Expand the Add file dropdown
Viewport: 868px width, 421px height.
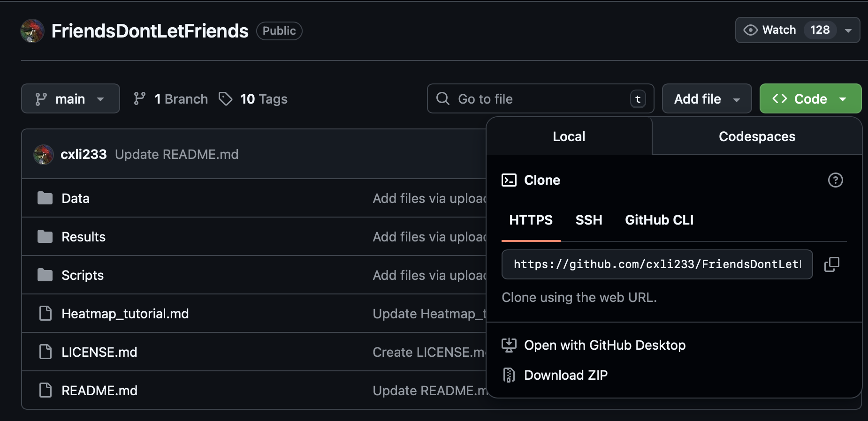707,99
